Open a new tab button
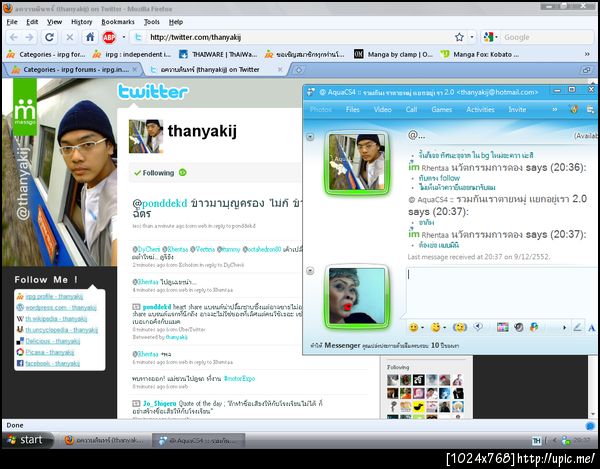 click(x=299, y=70)
